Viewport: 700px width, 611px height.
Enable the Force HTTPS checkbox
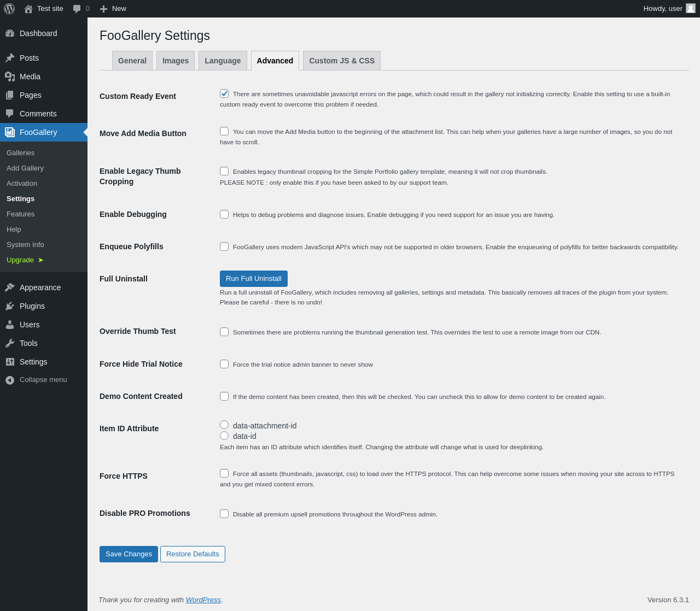click(224, 473)
